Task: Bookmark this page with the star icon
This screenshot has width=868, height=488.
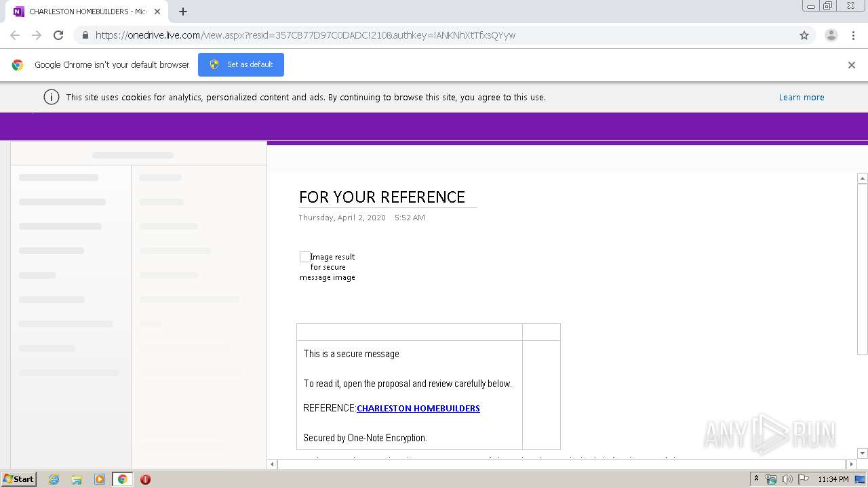Action: [x=804, y=35]
